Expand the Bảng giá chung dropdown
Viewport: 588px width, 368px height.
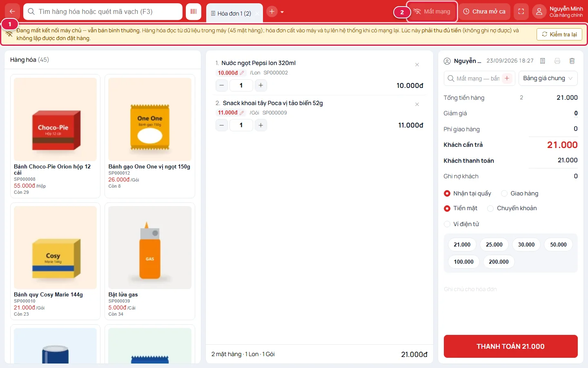tap(548, 78)
